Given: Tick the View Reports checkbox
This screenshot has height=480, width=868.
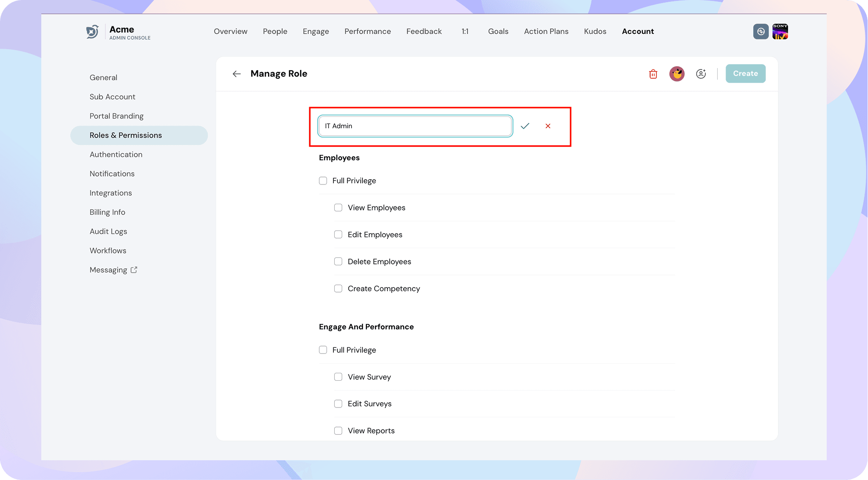Looking at the screenshot, I should click(x=338, y=431).
